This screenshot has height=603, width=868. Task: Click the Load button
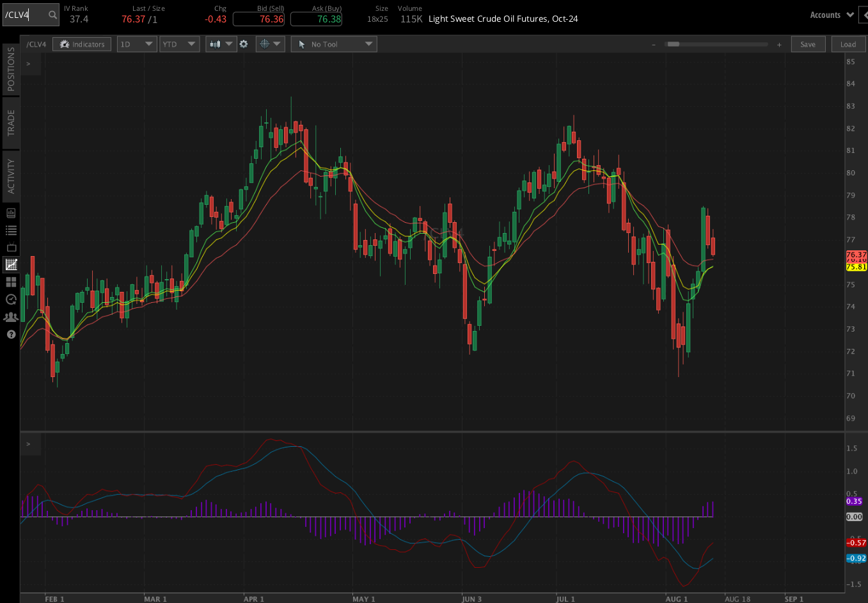click(848, 44)
